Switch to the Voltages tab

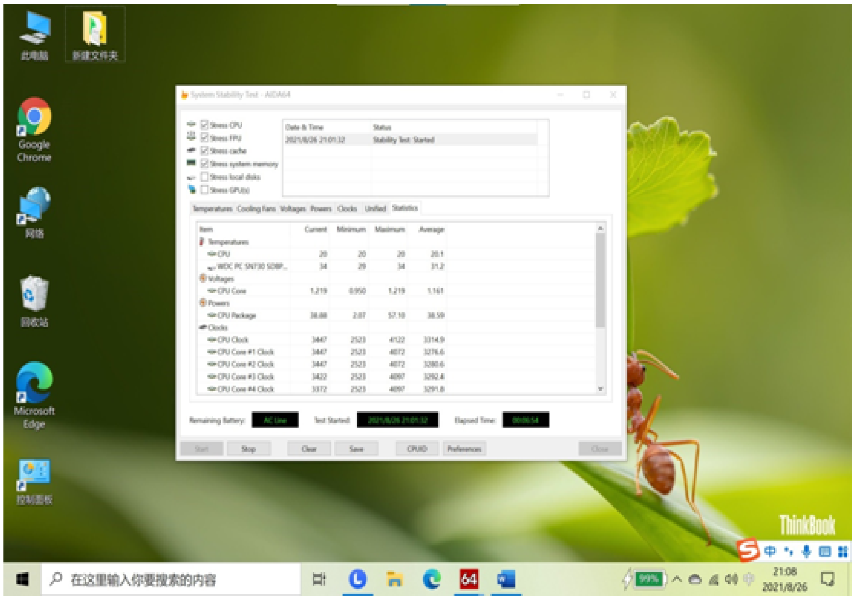[293, 209]
